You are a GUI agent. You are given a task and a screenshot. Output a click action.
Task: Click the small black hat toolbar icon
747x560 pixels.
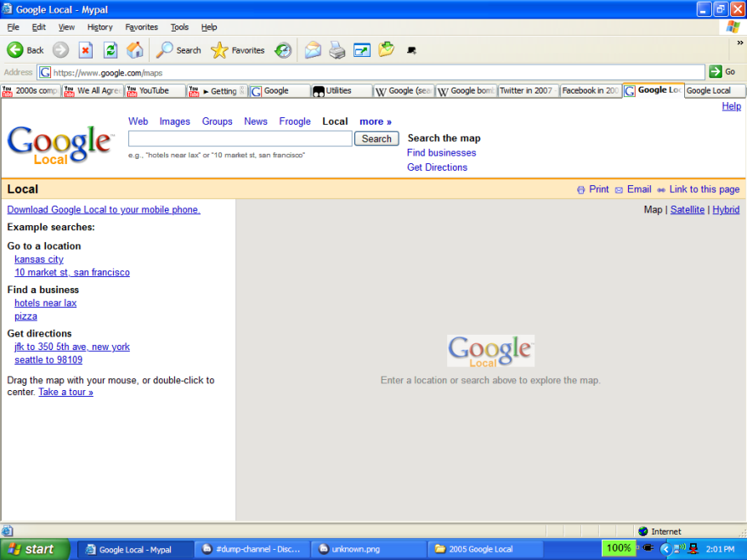point(411,50)
